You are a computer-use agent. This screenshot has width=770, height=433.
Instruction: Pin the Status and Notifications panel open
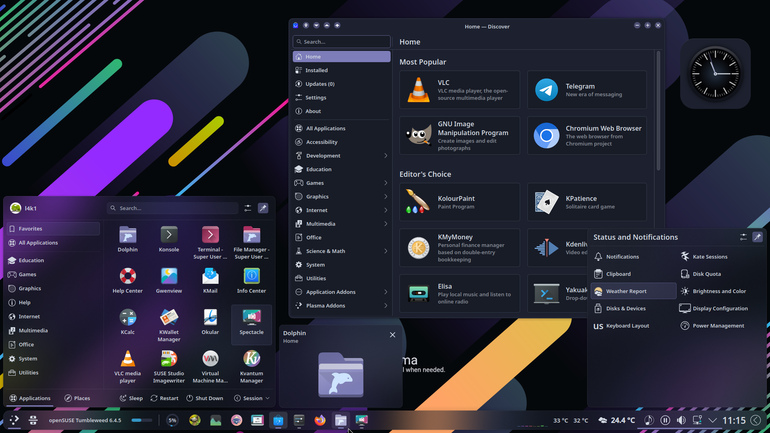[757, 237]
